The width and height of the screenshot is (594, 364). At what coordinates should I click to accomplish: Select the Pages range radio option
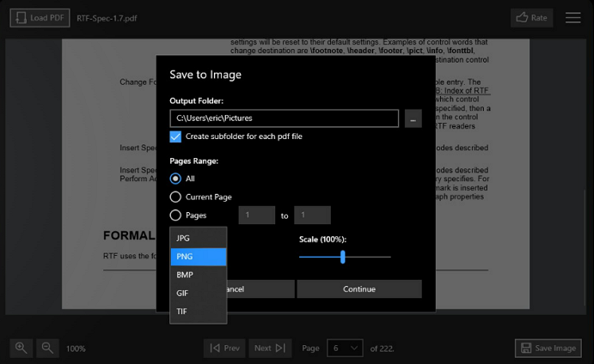click(175, 215)
